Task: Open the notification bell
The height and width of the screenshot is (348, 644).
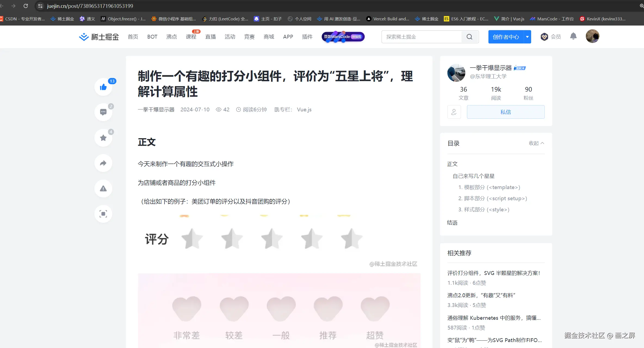Action: pyautogui.click(x=573, y=36)
